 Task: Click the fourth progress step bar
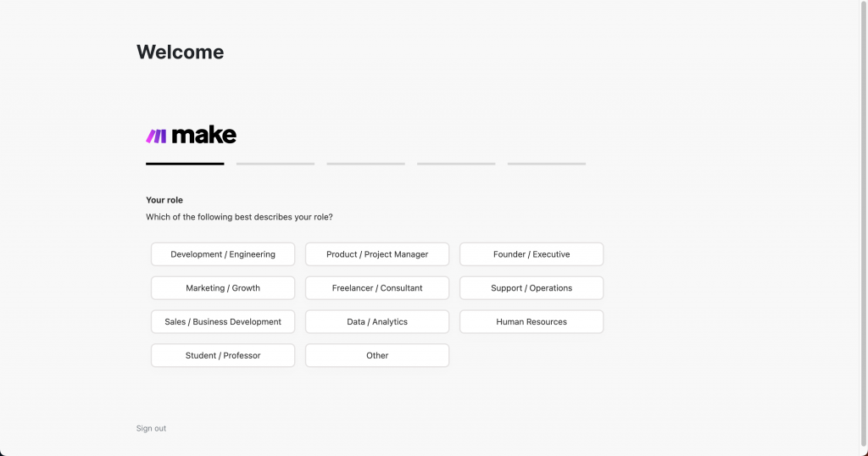[456, 164]
